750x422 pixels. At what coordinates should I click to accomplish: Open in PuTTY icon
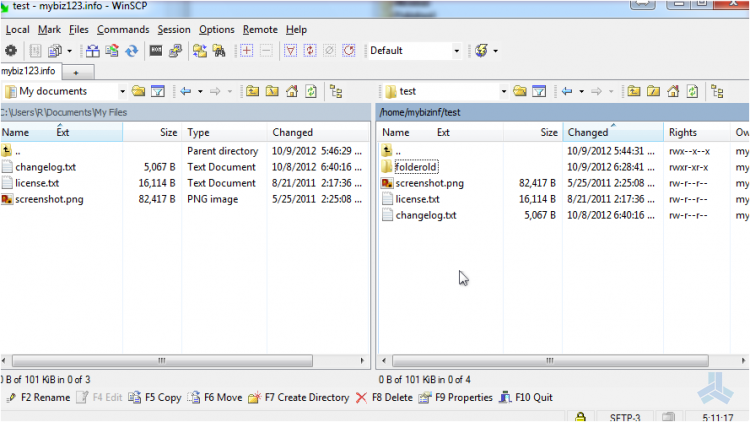(x=176, y=51)
